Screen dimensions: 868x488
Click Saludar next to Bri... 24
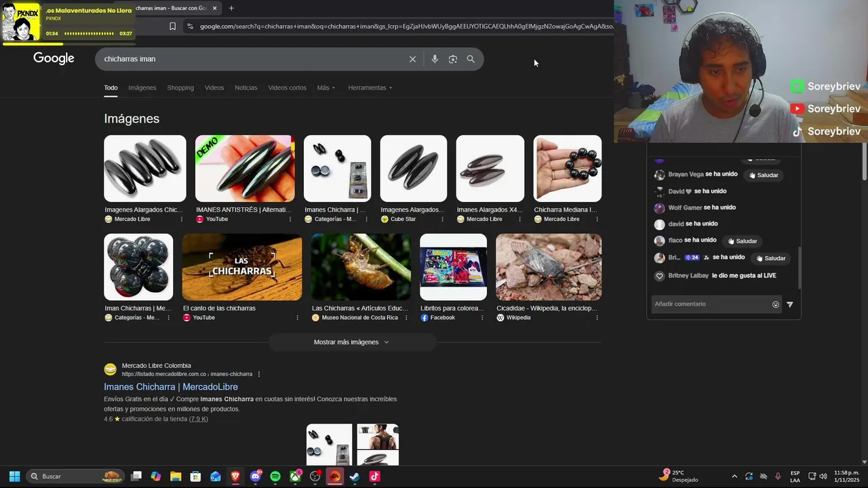pyautogui.click(x=770, y=258)
